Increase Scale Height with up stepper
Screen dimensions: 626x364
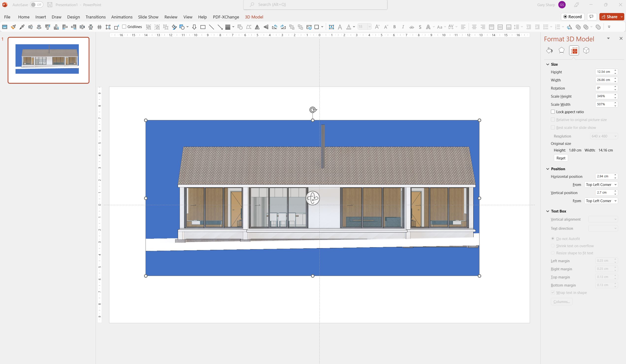tap(615, 95)
